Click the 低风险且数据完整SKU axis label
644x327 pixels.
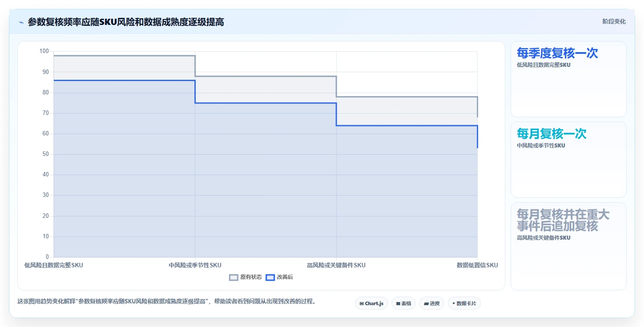tap(54, 265)
